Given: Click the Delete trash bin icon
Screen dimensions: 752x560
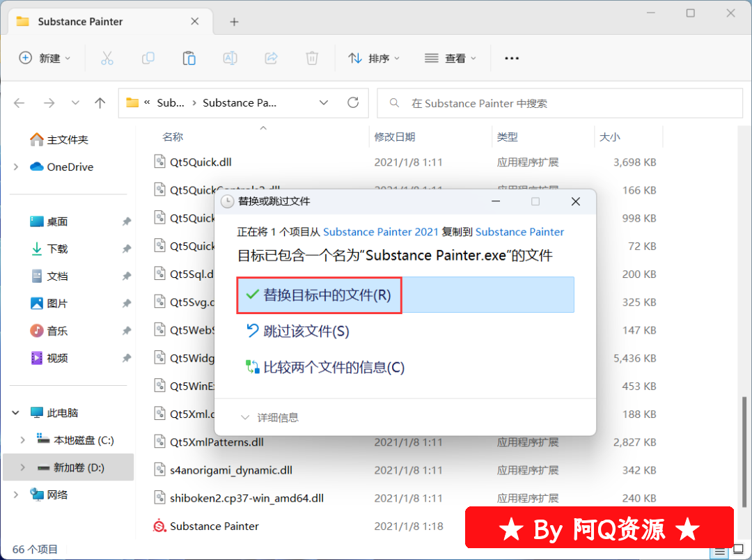Looking at the screenshot, I should tap(313, 59).
